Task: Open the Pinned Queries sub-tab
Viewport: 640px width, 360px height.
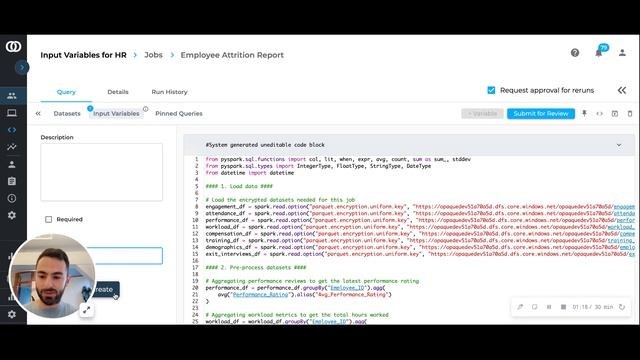Action: [x=179, y=113]
